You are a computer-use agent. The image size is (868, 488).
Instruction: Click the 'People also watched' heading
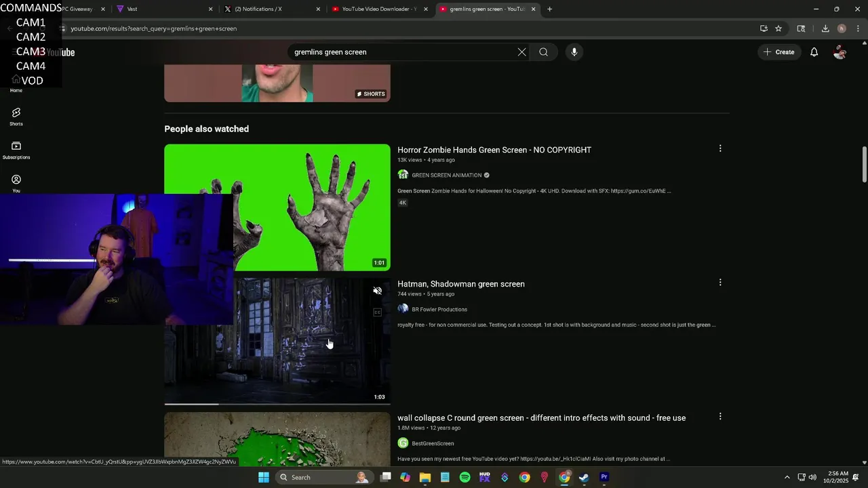(x=206, y=129)
